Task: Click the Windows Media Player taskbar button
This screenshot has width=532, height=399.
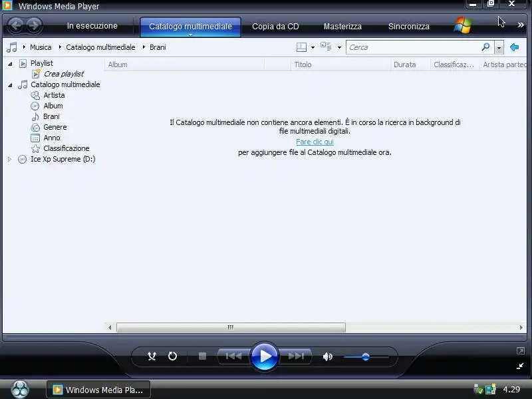Action: pyautogui.click(x=98, y=390)
